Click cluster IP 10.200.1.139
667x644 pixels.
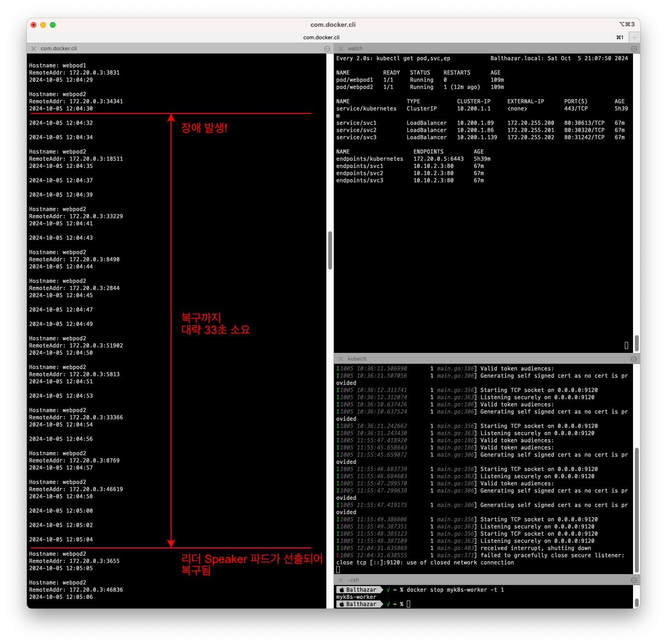(x=477, y=137)
